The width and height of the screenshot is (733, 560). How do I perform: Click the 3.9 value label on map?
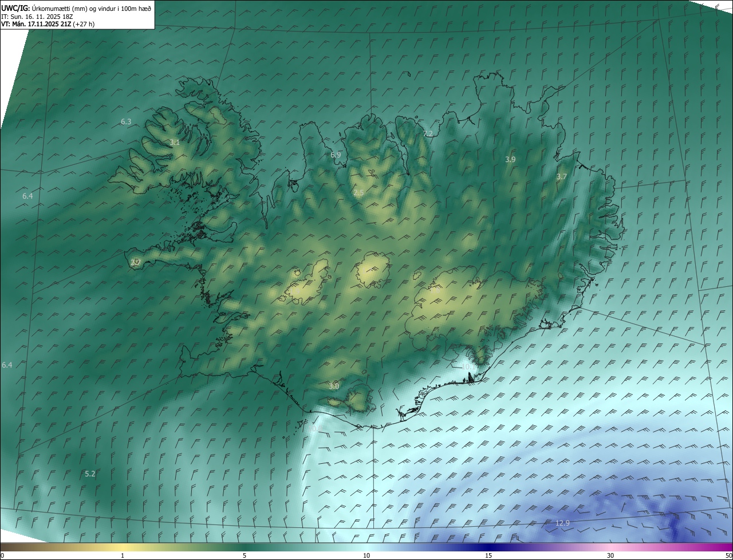pos(510,159)
